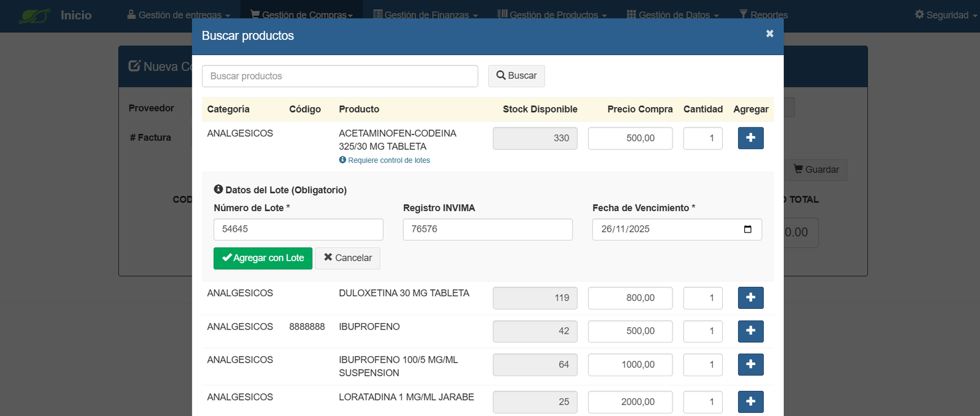
Task: Focus the Buscar productos search field
Action: [x=339, y=76]
